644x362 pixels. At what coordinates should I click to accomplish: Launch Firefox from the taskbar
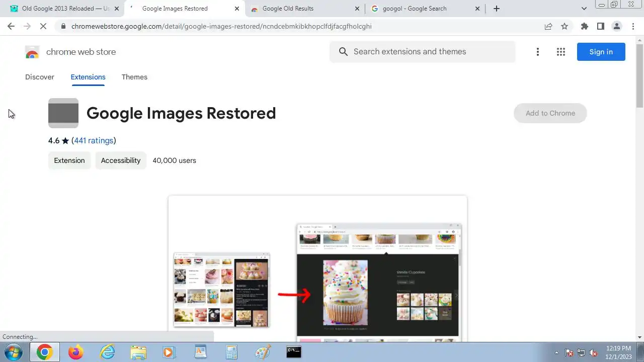click(x=76, y=352)
